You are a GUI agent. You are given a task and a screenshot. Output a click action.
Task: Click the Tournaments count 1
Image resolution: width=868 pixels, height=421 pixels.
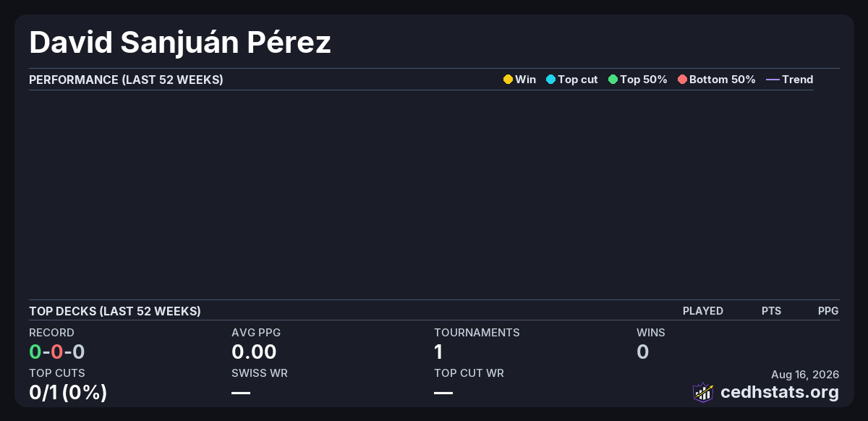(x=438, y=352)
